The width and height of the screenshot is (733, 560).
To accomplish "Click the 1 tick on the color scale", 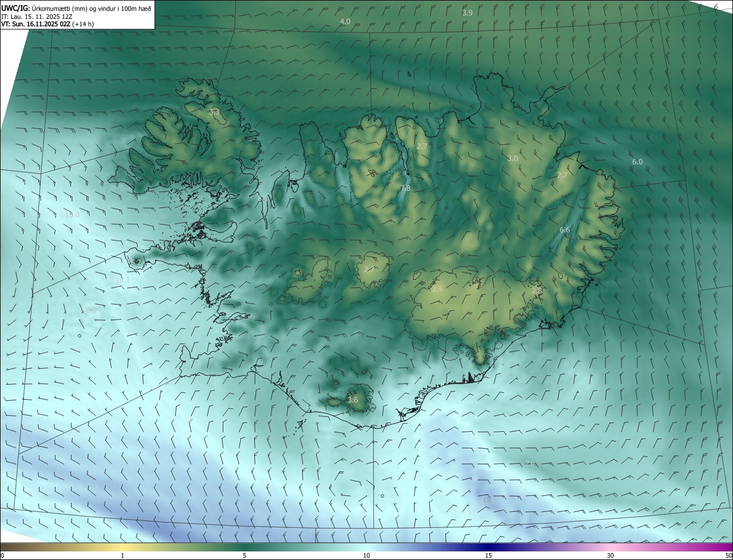I will point(123,555).
